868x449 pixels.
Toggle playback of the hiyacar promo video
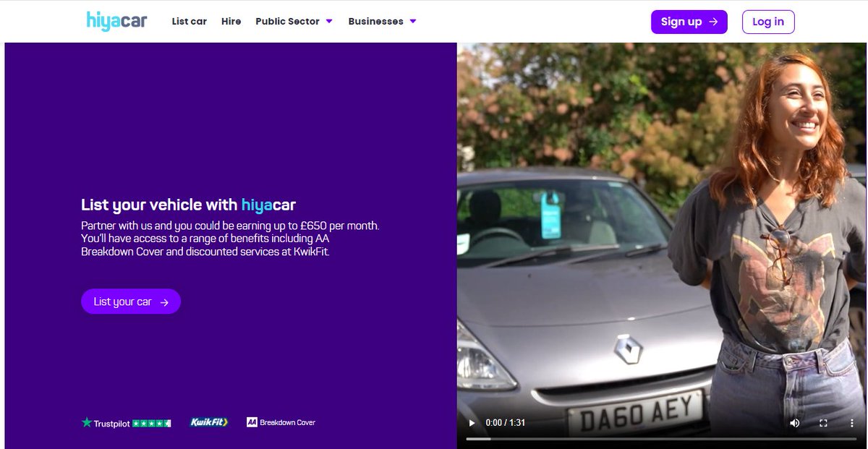[472, 423]
